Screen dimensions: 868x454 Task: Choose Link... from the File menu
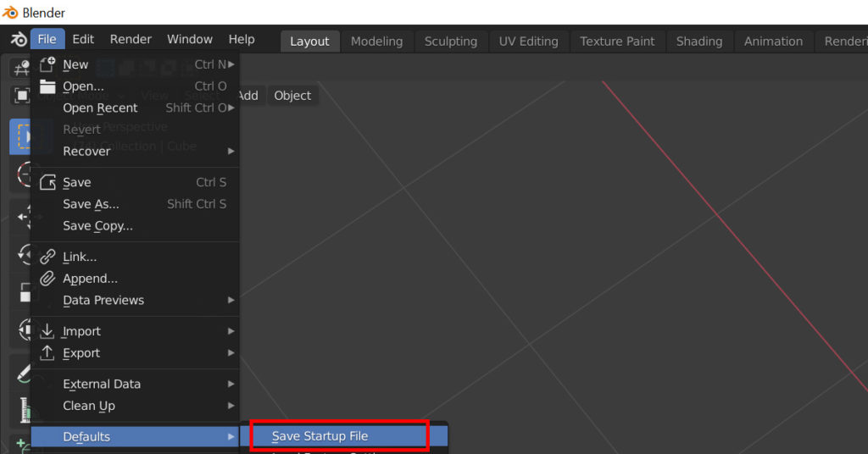point(135,257)
